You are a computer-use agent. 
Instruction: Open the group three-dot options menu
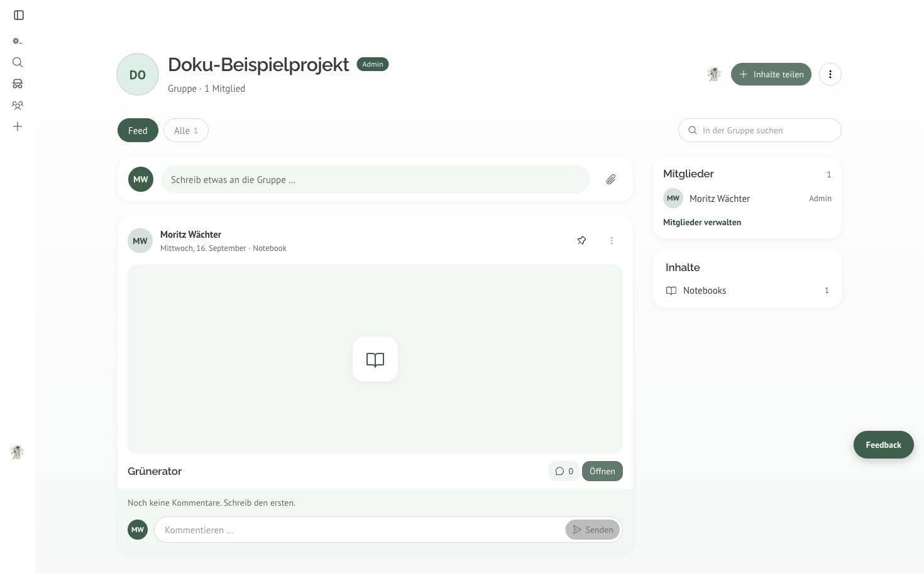(830, 74)
